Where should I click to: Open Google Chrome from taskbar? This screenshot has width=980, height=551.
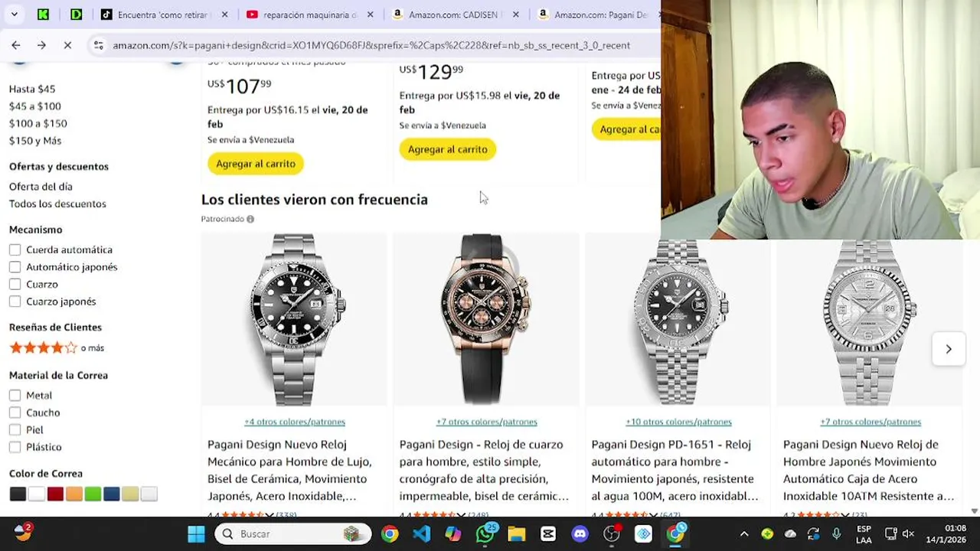coord(390,533)
